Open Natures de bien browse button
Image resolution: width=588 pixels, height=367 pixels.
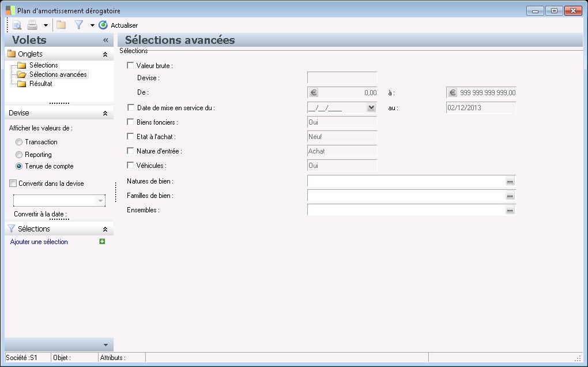click(510, 181)
